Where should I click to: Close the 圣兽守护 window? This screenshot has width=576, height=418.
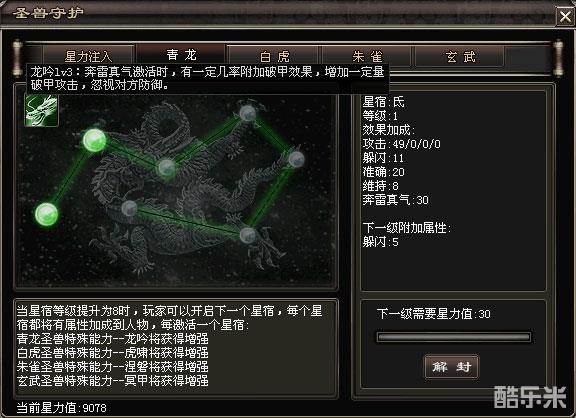coord(565,16)
